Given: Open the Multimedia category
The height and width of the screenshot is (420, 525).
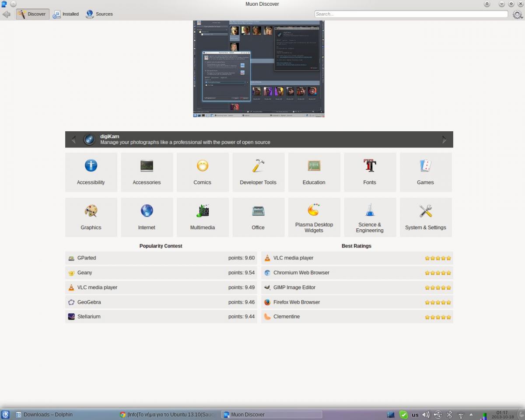Looking at the screenshot, I should coord(203,217).
